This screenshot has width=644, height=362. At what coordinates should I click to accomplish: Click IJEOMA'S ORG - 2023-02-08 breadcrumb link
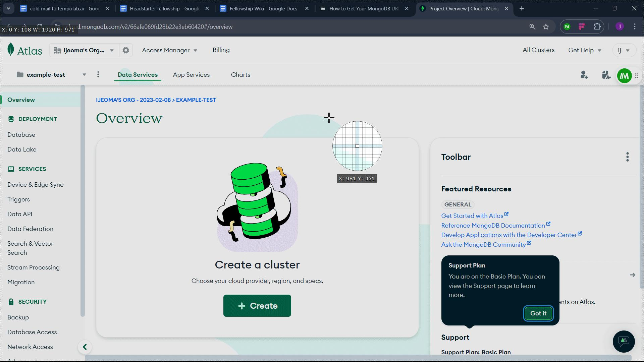click(x=133, y=100)
